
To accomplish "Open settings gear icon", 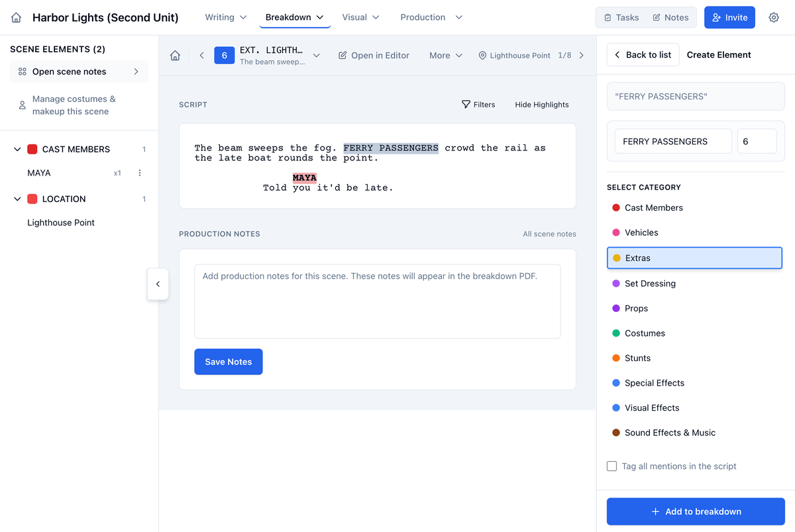I will (x=774, y=18).
